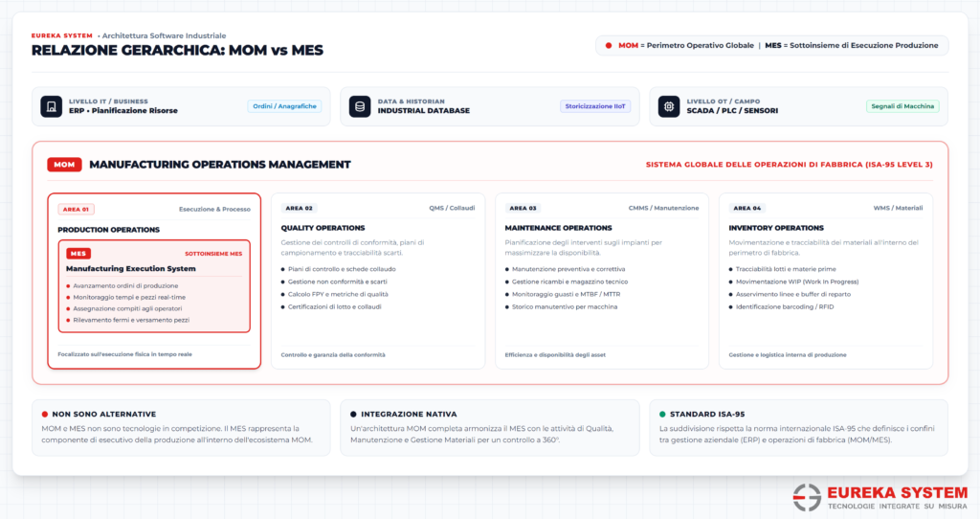Viewport: 980px width, 519px height.
Task: Click 'Controllo e garanzia della conformità' footer
Action: (x=333, y=354)
